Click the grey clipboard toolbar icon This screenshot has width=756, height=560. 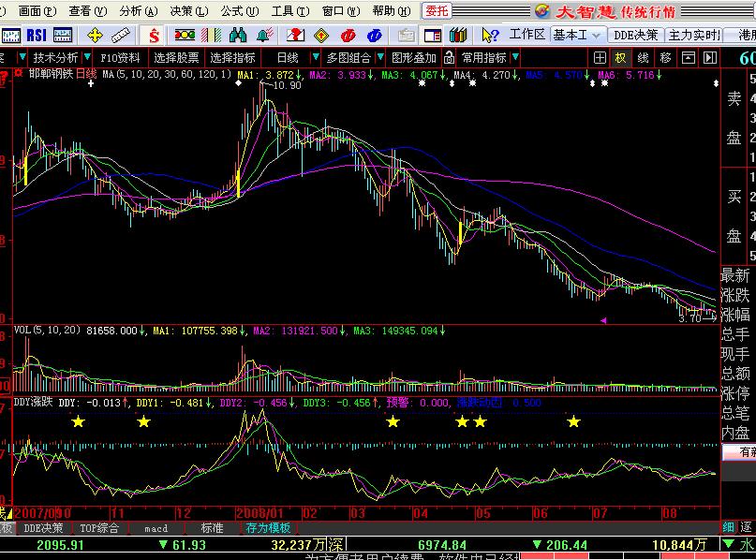[x=406, y=36]
